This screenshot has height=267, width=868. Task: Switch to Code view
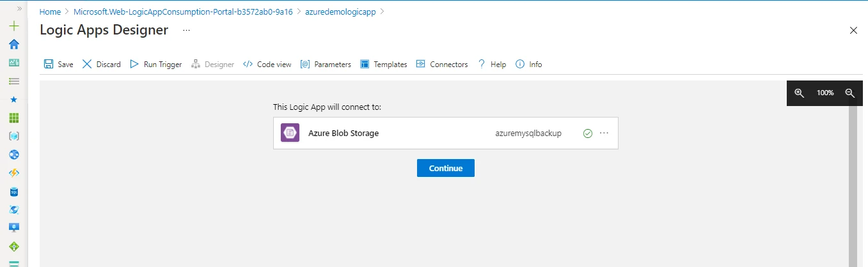click(x=267, y=64)
